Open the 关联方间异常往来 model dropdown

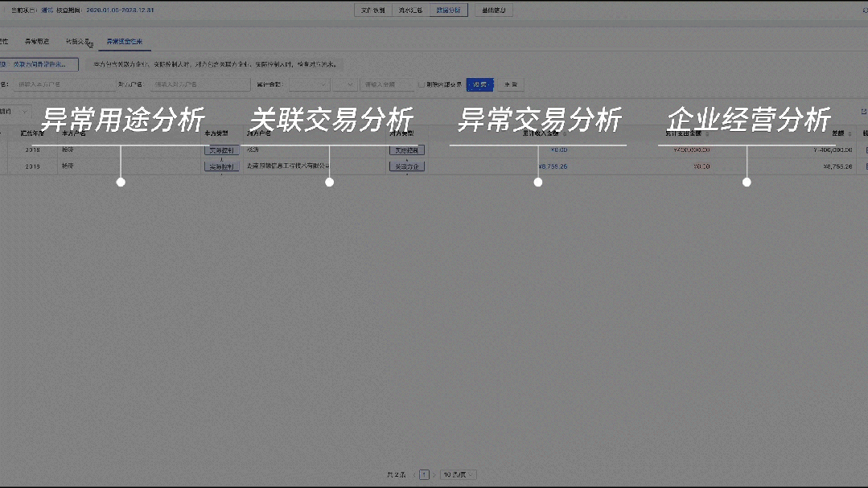point(39,64)
